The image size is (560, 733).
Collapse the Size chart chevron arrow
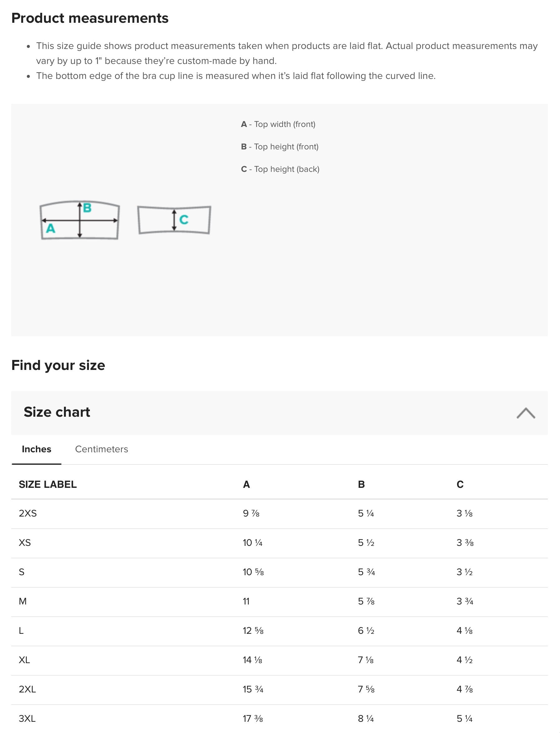pos(526,413)
